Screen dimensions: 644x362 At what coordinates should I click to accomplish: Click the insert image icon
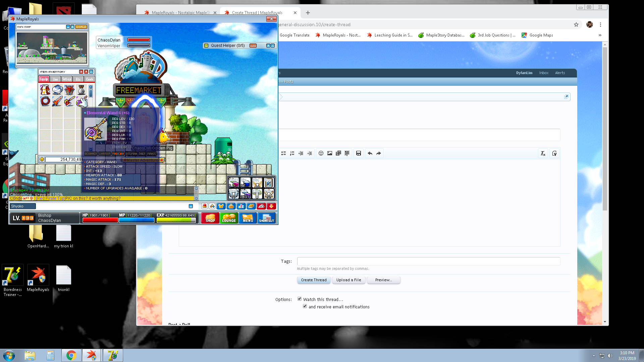click(330, 153)
